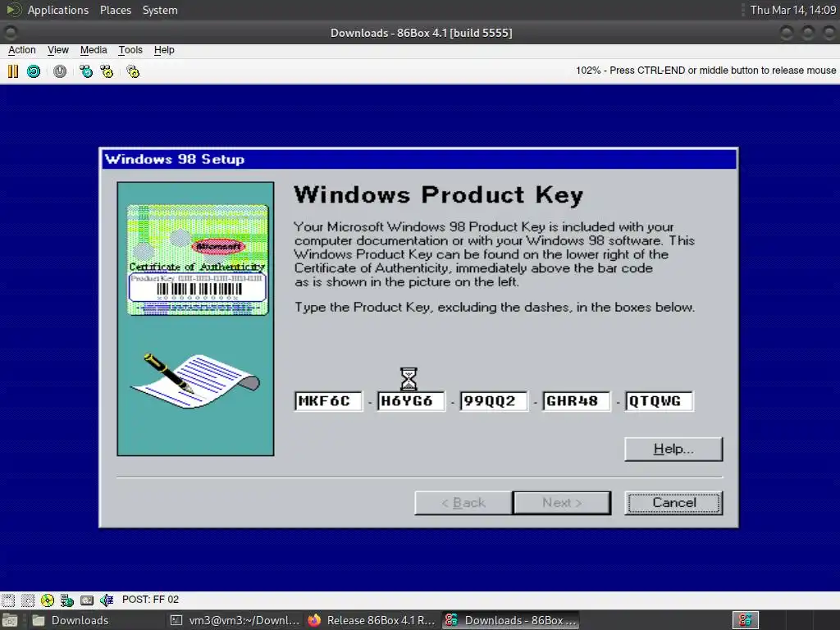Click the Windows 98 Setup title bar
This screenshot has width=840, height=630.
click(418, 160)
